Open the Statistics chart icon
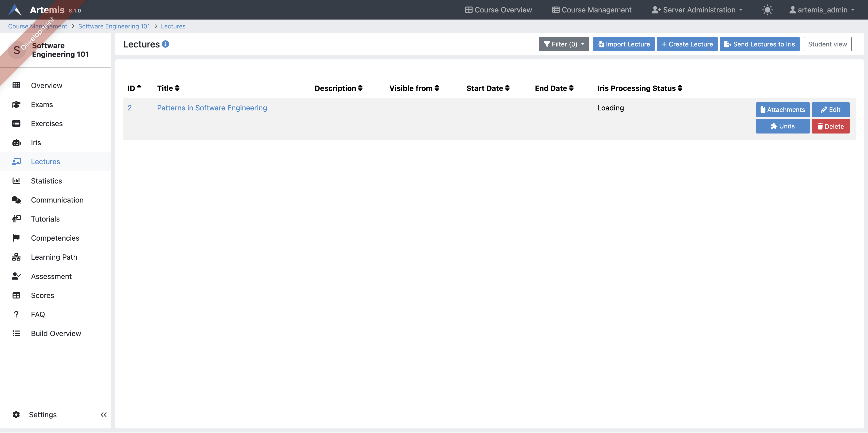Image resolution: width=868 pixels, height=433 pixels. [16, 181]
